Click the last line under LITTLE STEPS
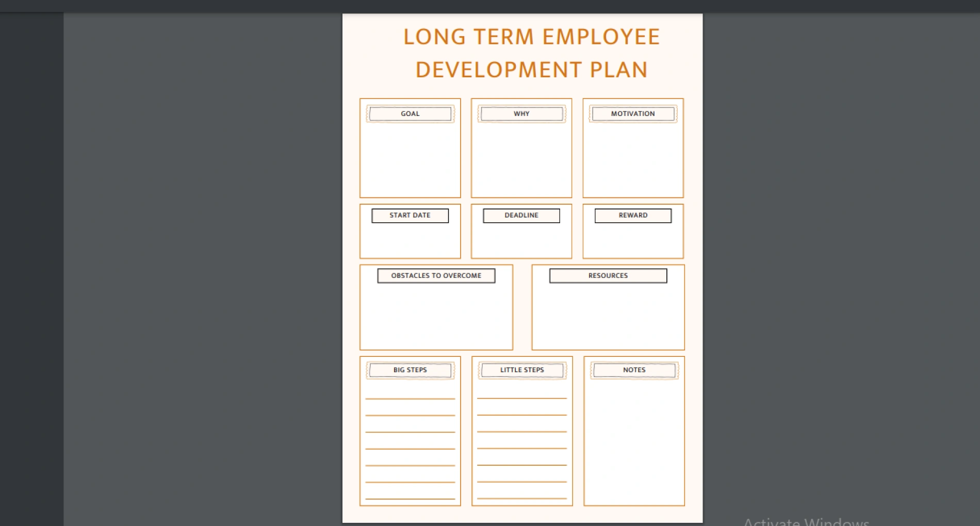This screenshot has height=526, width=980. tap(521, 498)
